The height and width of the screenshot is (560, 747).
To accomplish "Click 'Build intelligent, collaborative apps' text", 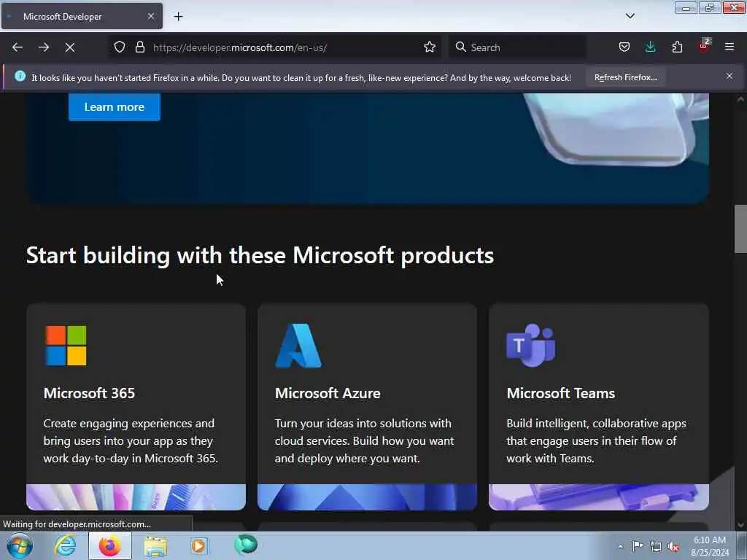I will coord(597,441).
